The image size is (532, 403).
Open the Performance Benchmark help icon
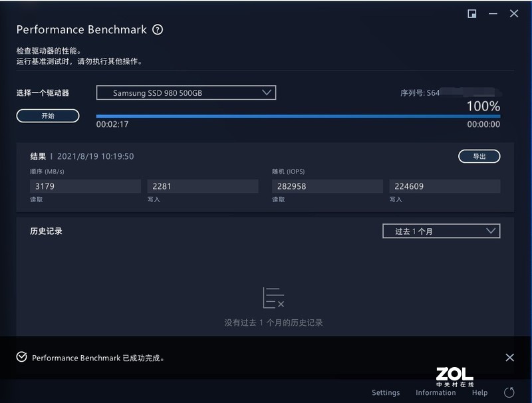[x=158, y=29]
